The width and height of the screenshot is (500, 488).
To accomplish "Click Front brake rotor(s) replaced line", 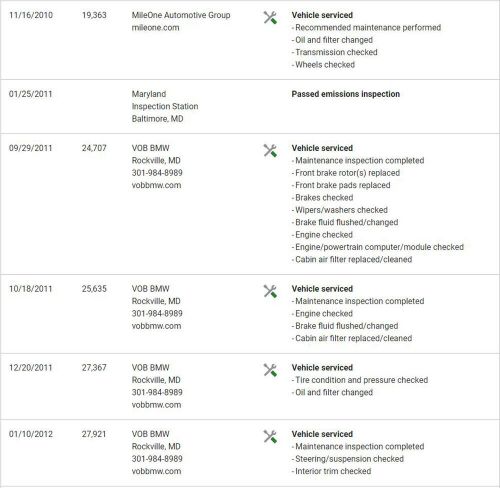I will 346,173.
